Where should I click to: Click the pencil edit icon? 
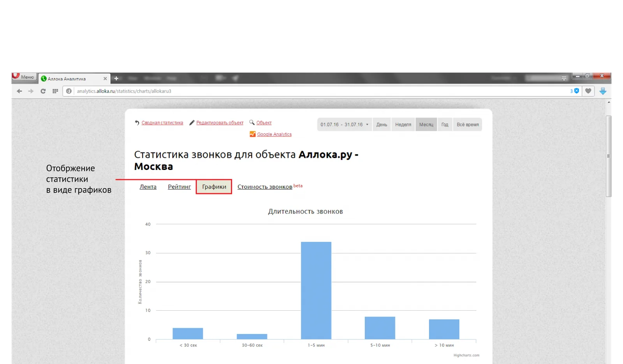click(x=192, y=122)
